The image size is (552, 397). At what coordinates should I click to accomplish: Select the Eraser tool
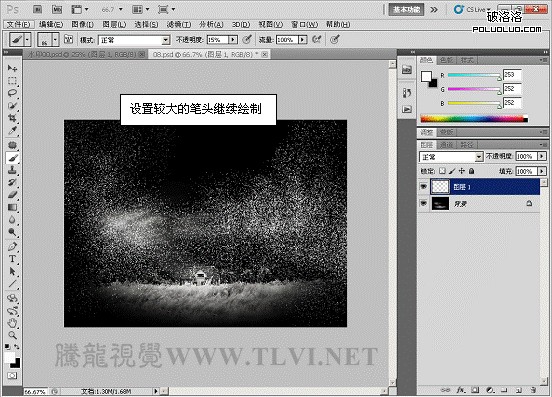[12, 195]
